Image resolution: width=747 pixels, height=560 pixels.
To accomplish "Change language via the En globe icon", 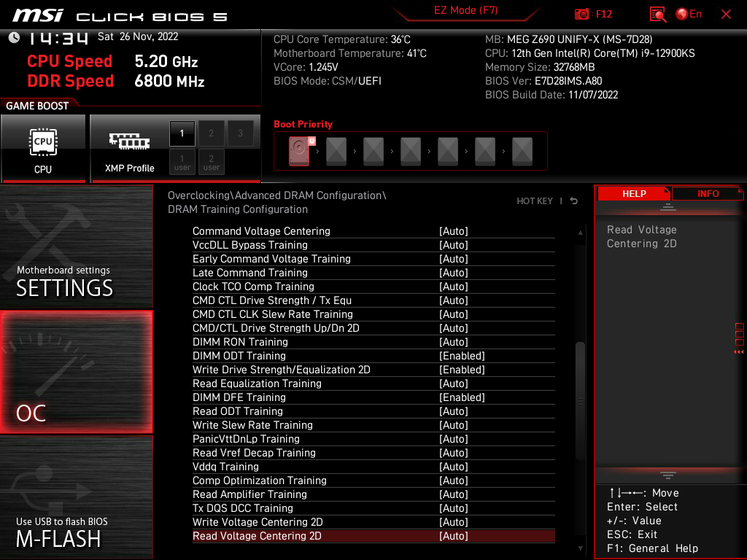I will coord(689,15).
